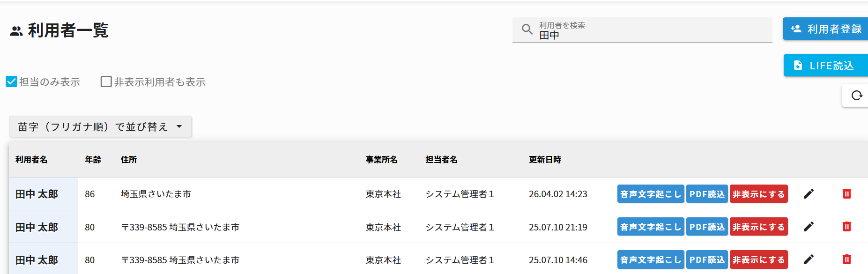868x274 pixels.
Task: Uncheck the 担当のみ表示 checkbox
Action: coord(12,82)
